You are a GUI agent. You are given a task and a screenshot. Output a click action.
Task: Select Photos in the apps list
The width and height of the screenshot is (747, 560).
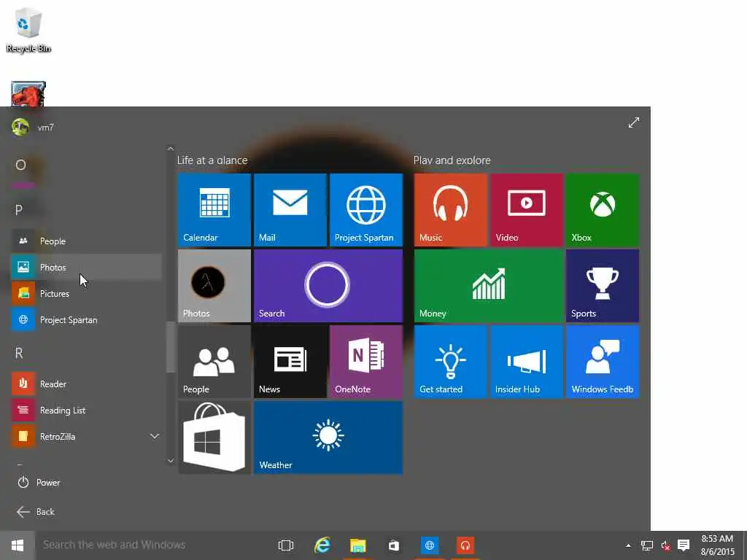tap(86, 267)
